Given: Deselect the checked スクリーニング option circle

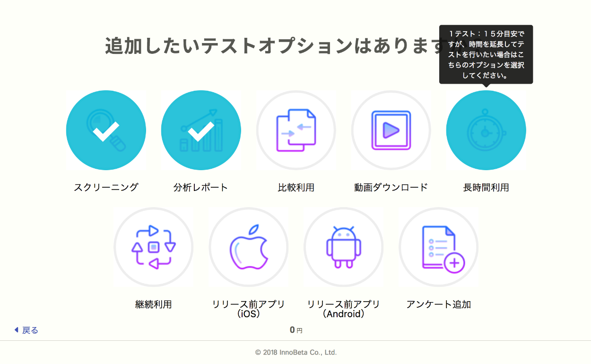Looking at the screenshot, I should [x=106, y=130].
